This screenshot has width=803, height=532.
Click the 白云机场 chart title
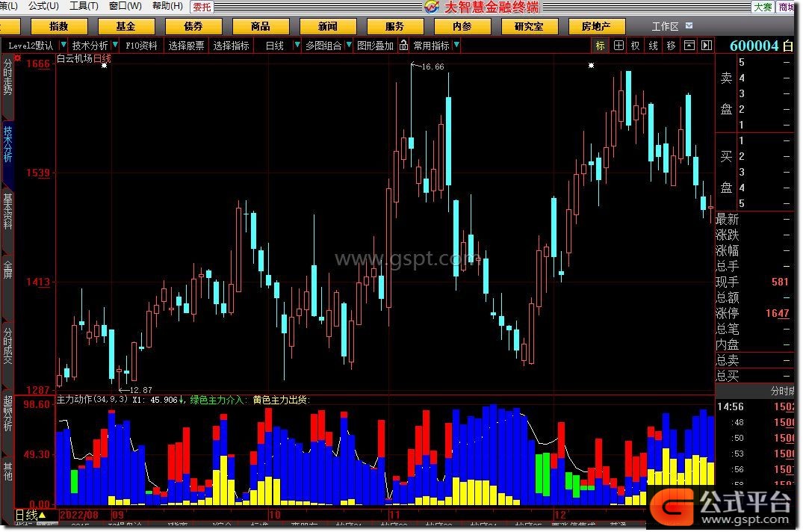pos(75,58)
